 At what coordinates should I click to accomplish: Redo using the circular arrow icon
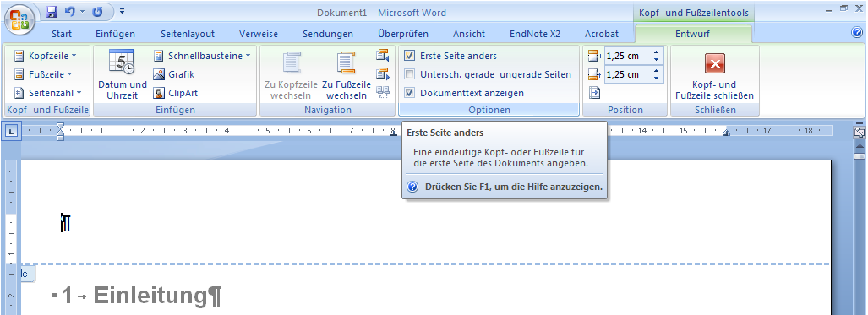(x=97, y=12)
